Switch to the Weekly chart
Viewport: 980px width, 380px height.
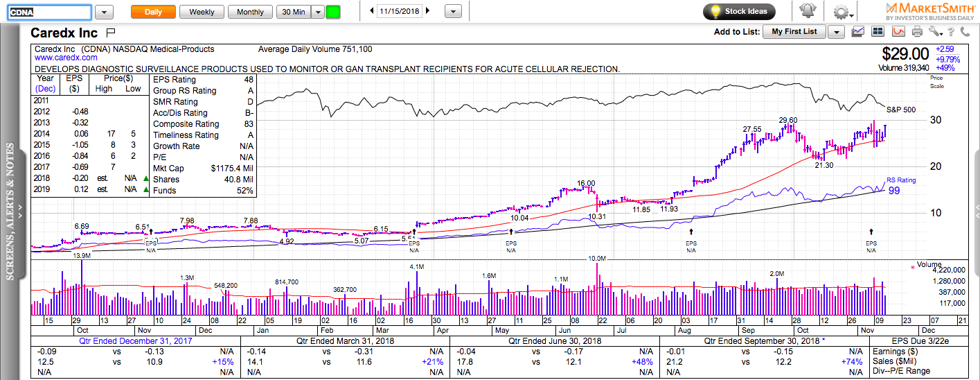(x=202, y=12)
